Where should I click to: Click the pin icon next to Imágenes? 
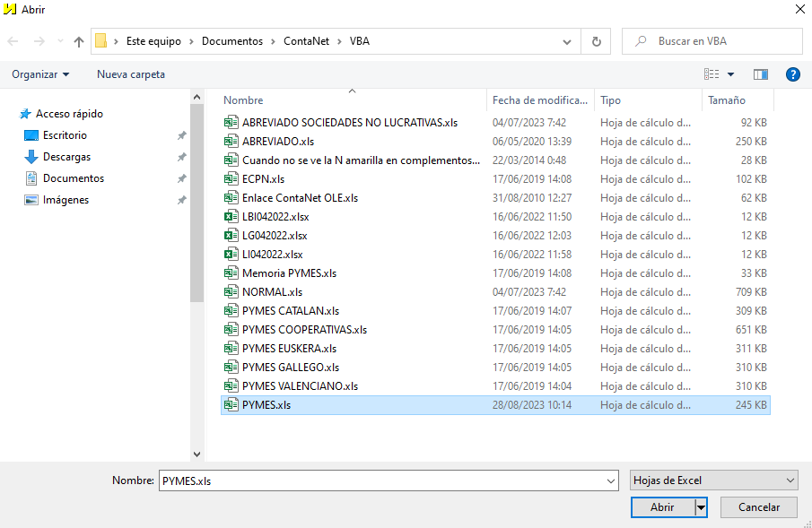click(x=182, y=200)
